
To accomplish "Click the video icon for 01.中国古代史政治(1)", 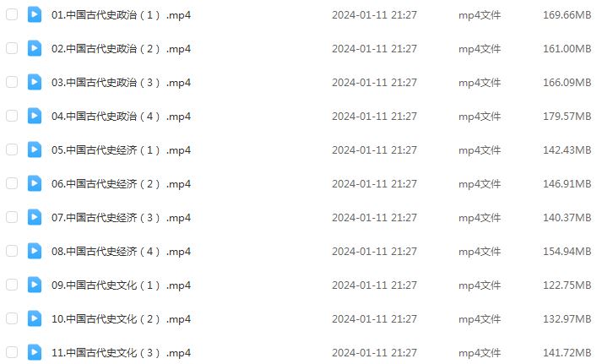I will tap(35, 15).
